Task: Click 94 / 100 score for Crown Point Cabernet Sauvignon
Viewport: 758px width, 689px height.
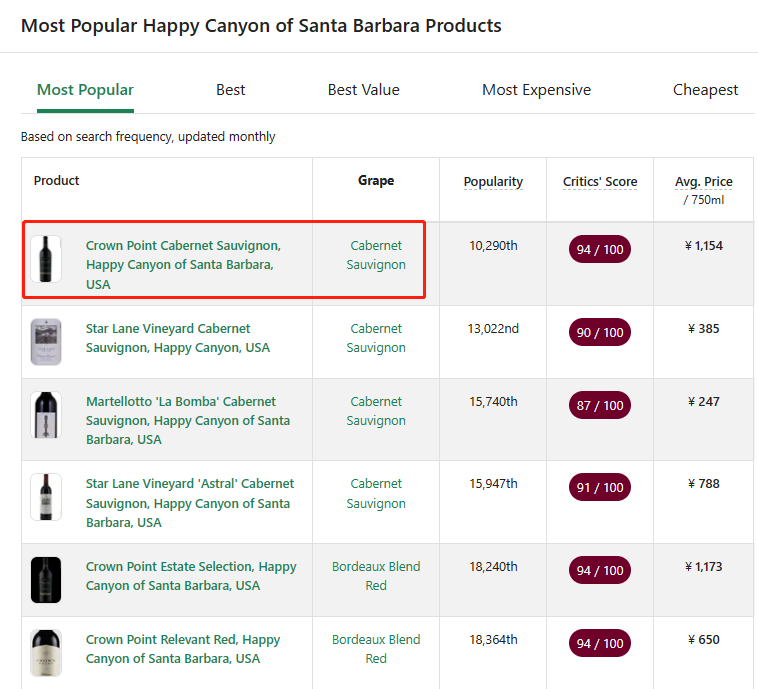Action: click(x=600, y=249)
